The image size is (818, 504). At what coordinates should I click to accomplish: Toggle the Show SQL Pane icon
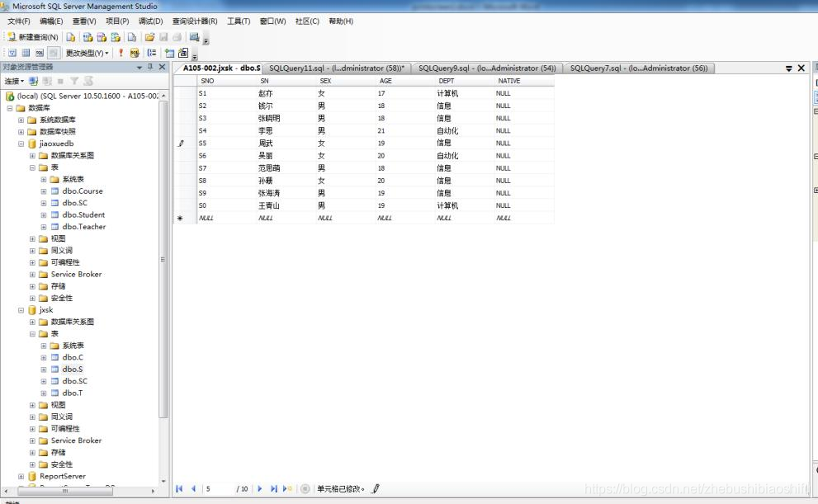[40, 53]
